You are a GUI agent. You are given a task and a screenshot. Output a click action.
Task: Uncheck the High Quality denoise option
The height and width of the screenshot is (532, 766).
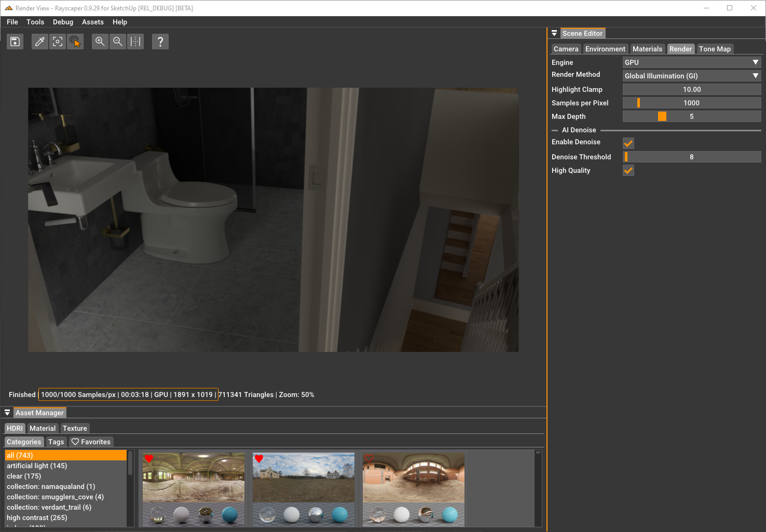click(628, 170)
